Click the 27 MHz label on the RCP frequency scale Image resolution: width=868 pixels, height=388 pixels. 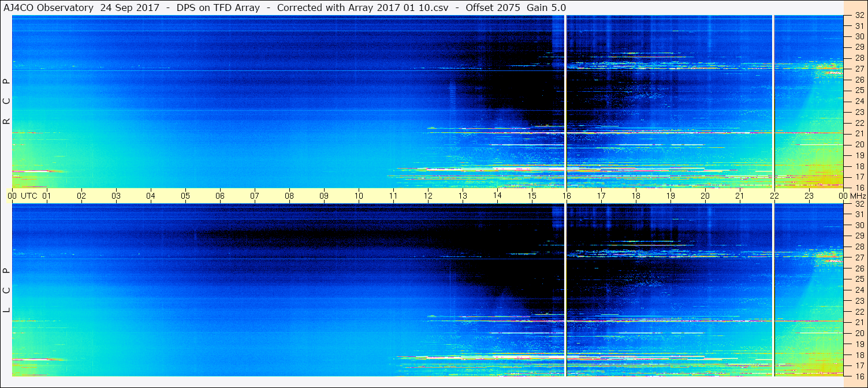(x=859, y=69)
